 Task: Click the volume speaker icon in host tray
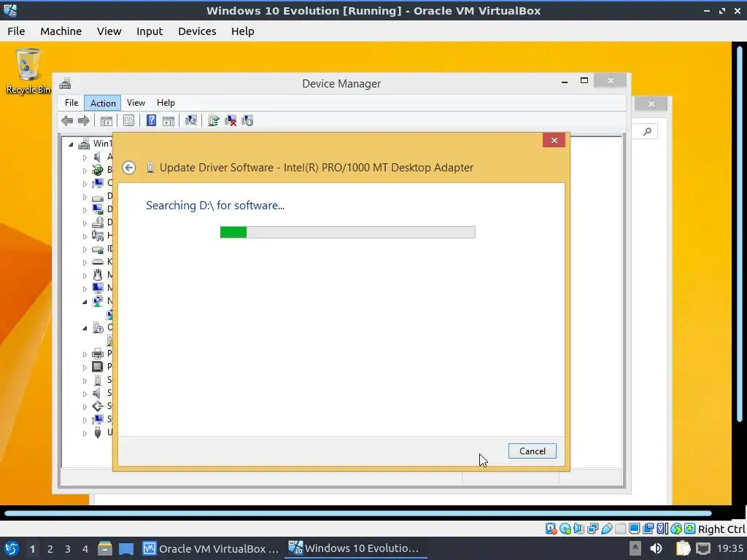coord(656,548)
